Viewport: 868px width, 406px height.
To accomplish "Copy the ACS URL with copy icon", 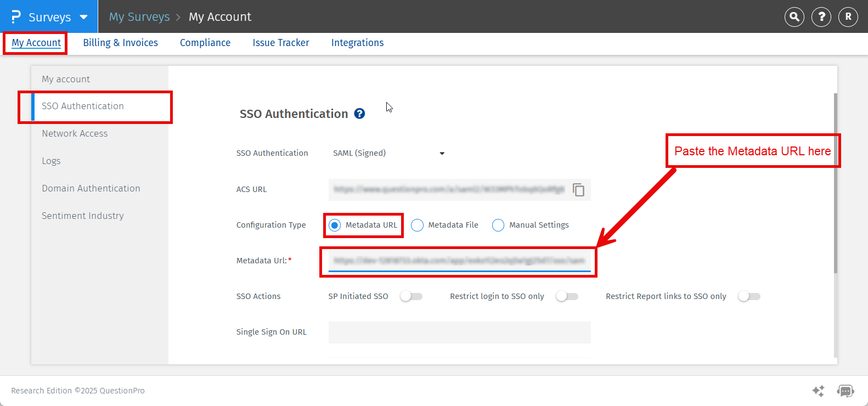I will point(578,190).
